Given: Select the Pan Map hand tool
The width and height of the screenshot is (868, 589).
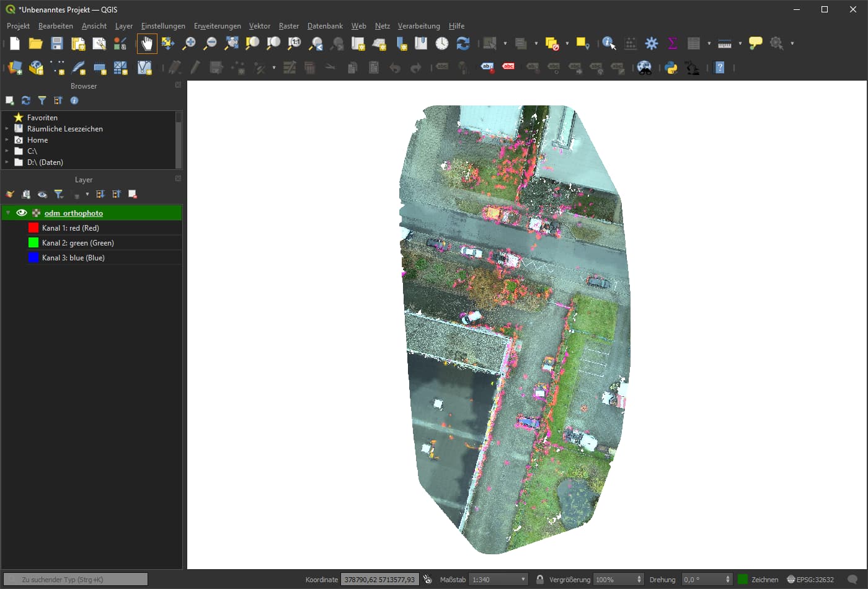Looking at the screenshot, I should tap(147, 43).
